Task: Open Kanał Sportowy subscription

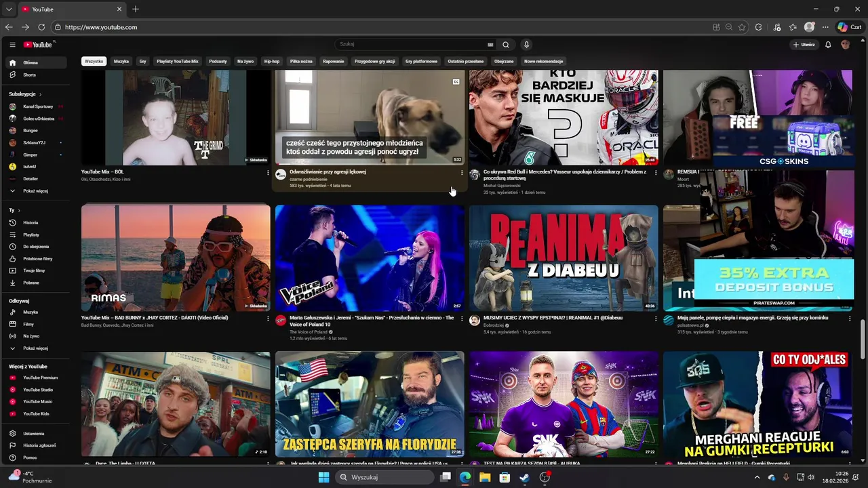Action: 37,106
